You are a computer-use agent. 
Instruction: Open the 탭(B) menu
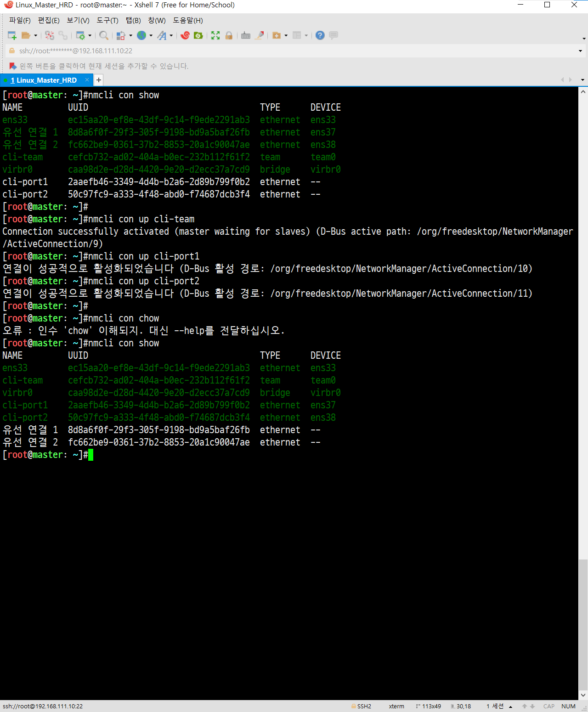pos(133,20)
